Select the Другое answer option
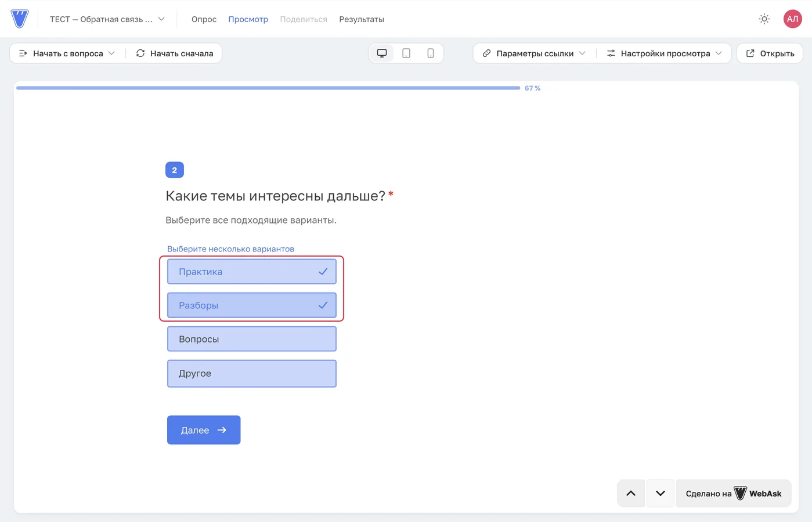812x522 pixels. (x=252, y=373)
